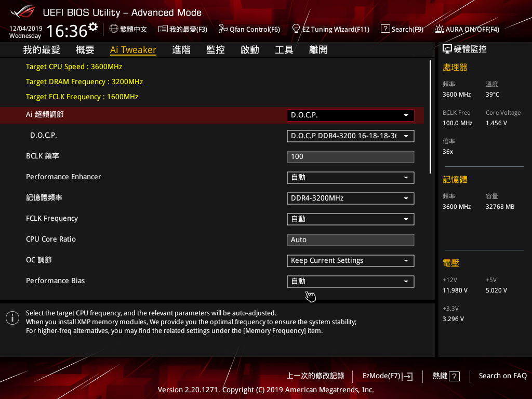532x399 pixels.
Task: Expand the D.O.C.P DDR4-3200 profile dropdown
Action: coord(351,136)
